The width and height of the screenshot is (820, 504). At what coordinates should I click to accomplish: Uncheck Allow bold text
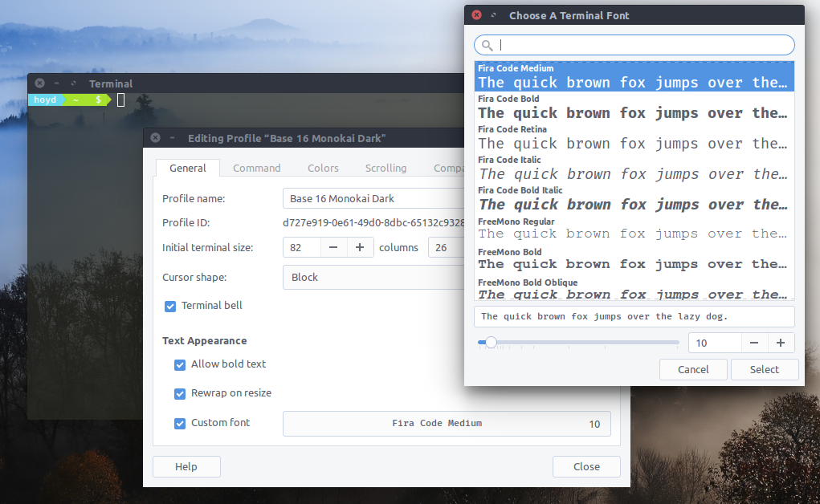tap(180, 364)
